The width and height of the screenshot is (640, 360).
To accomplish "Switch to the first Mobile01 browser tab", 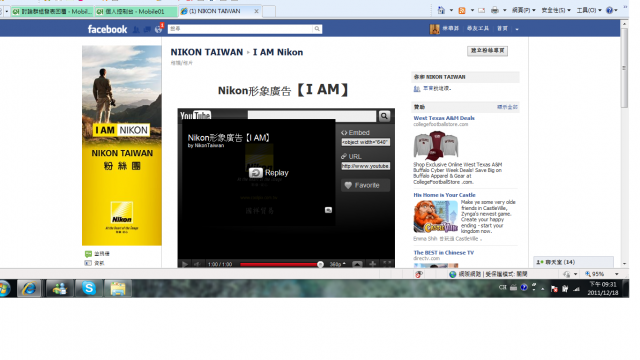I will (x=52, y=11).
